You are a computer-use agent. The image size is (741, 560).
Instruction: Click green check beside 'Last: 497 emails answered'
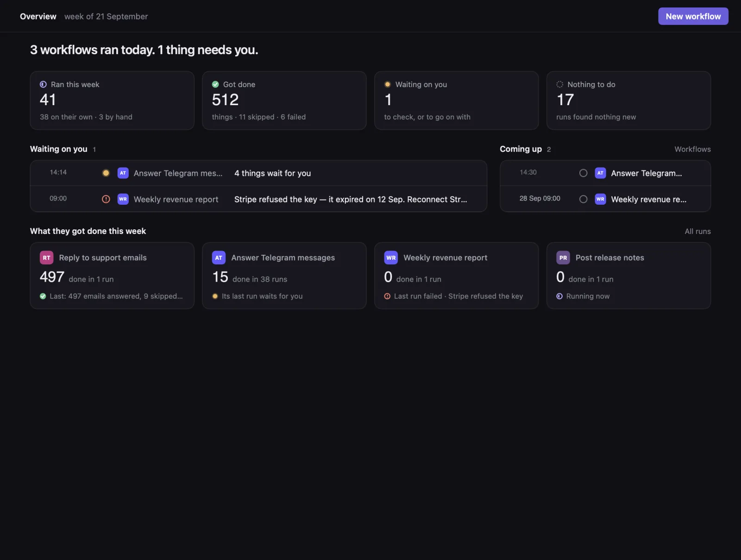(x=43, y=296)
